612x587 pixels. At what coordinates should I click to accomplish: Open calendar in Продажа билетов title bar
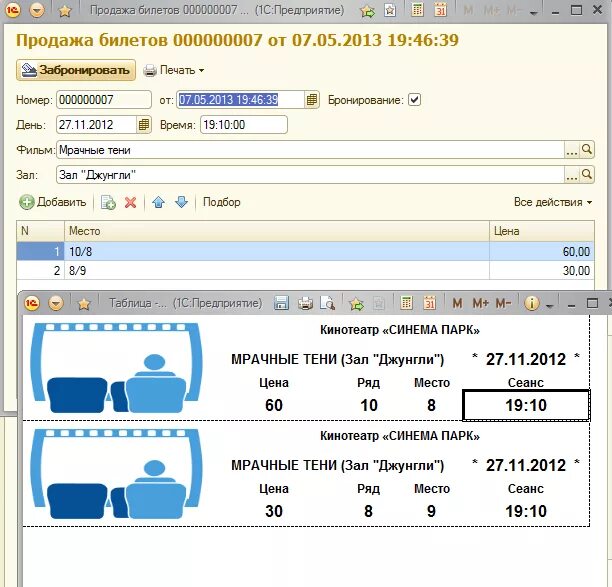tap(441, 10)
